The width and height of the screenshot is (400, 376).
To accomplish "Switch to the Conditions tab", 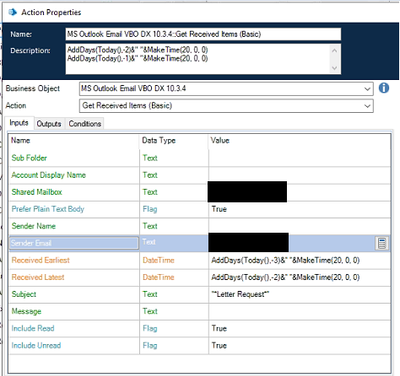I will pos(85,124).
